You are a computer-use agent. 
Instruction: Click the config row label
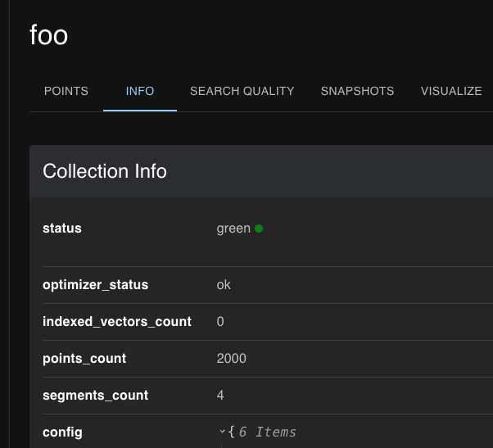[62, 432]
